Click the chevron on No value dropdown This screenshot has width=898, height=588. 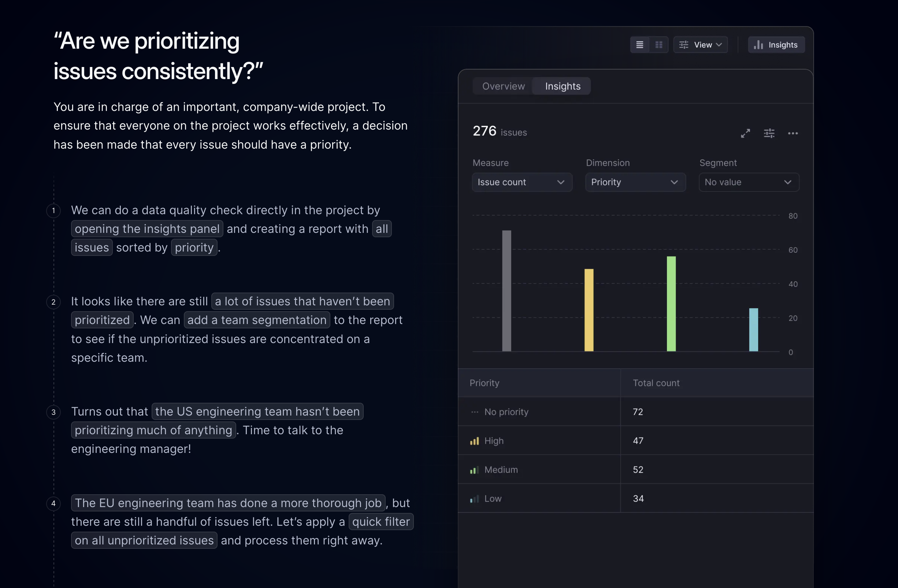[787, 183]
